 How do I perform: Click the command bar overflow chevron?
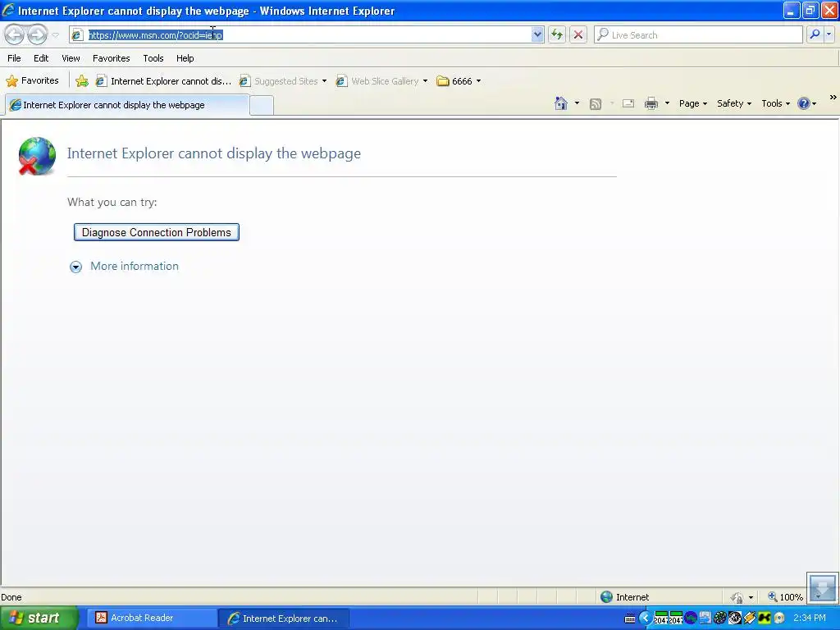833,98
